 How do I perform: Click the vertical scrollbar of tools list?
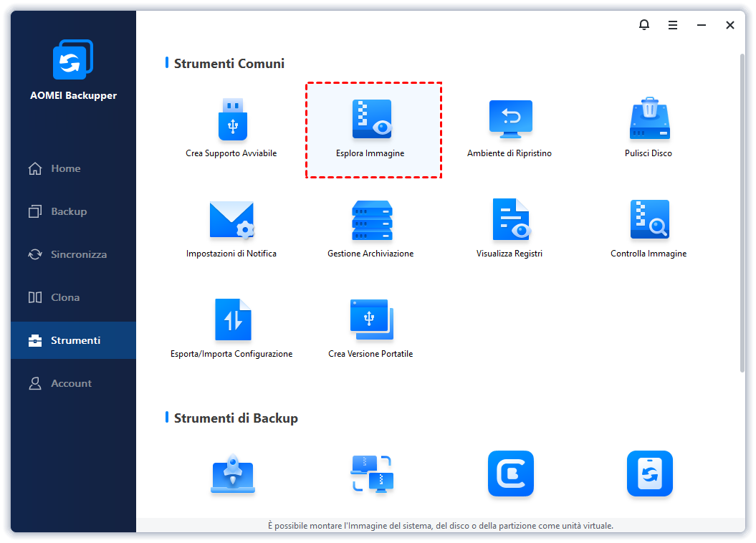741,215
